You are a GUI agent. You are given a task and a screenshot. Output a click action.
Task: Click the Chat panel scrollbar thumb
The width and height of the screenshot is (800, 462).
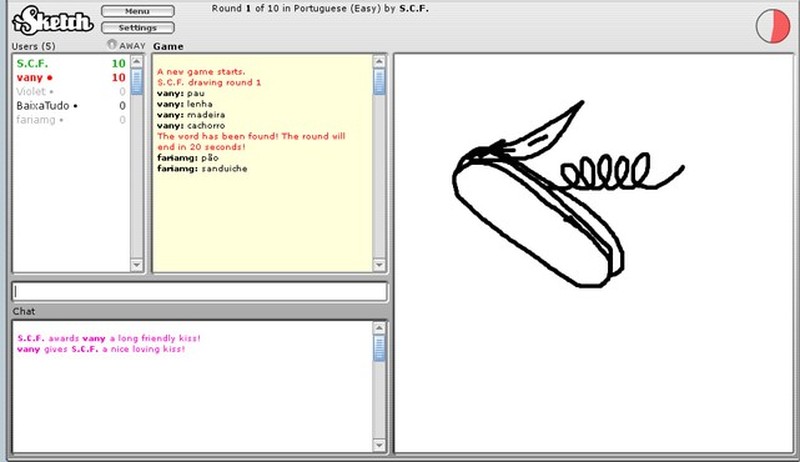coord(379,349)
